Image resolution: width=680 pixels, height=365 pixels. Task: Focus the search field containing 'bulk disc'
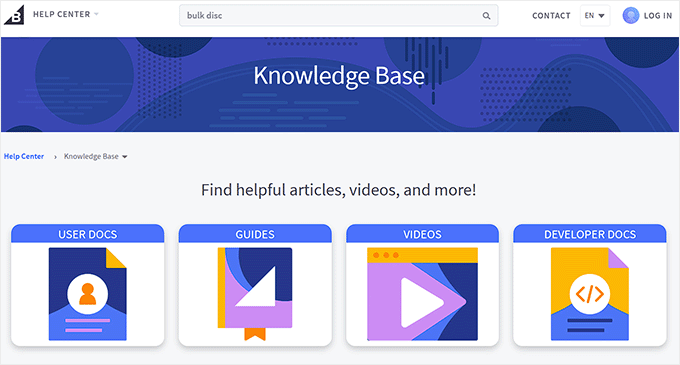(338, 16)
